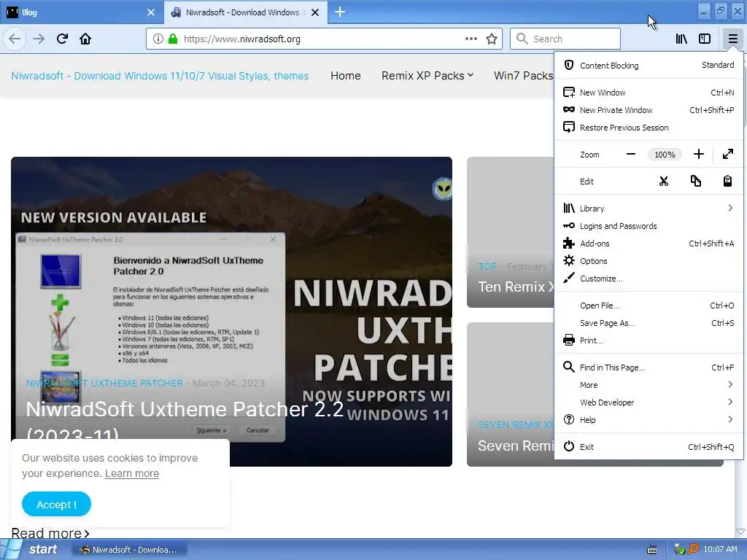Paste using the clipboard icon
Screen dimensions: 747x560
pyautogui.click(x=727, y=182)
